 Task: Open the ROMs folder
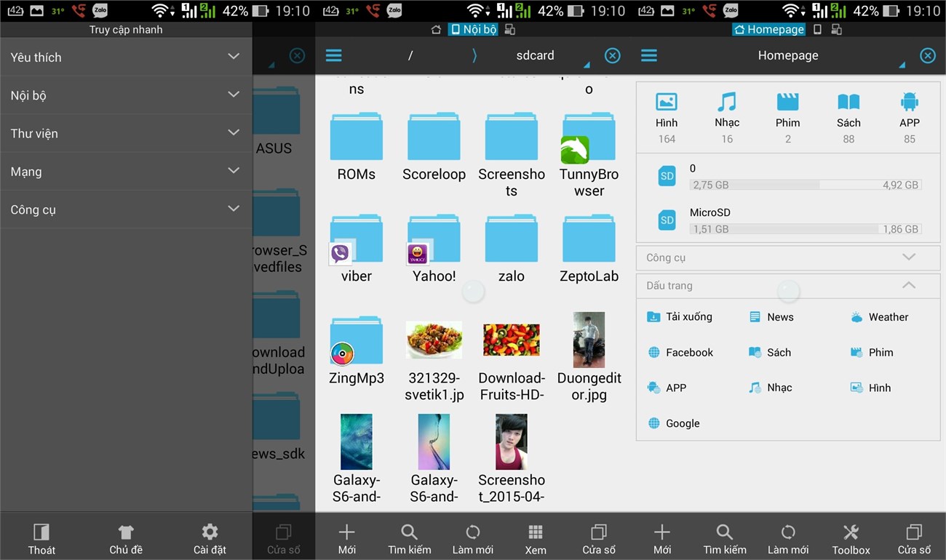(357, 146)
